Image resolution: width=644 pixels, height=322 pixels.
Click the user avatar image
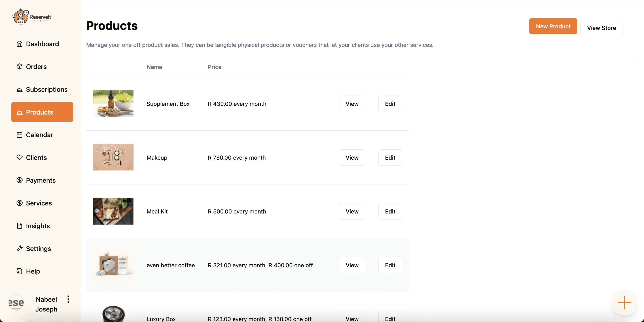pos(16,303)
